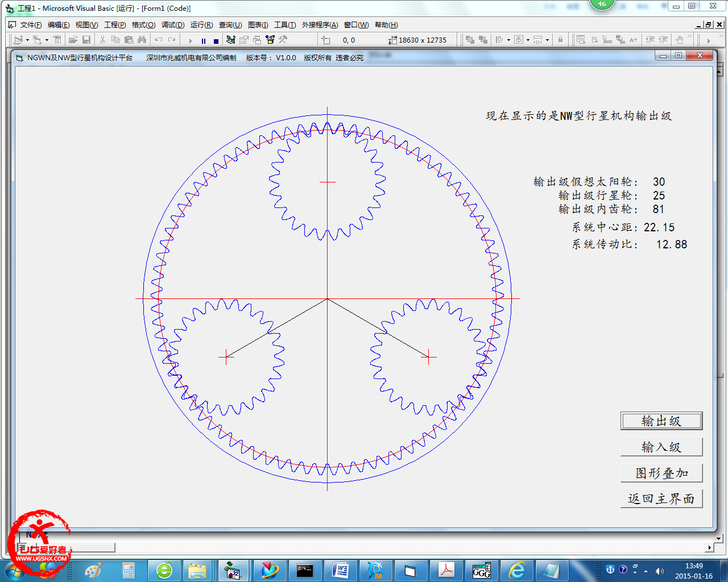This screenshot has width=728, height=582.
Task: Click the 返回主界面 button
Action: (x=661, y=498)
